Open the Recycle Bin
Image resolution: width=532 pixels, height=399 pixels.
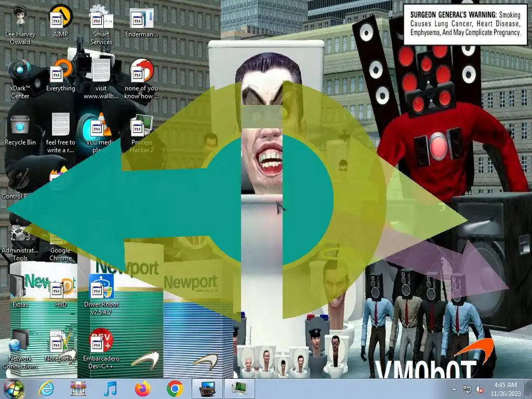[x=20, y=129]
